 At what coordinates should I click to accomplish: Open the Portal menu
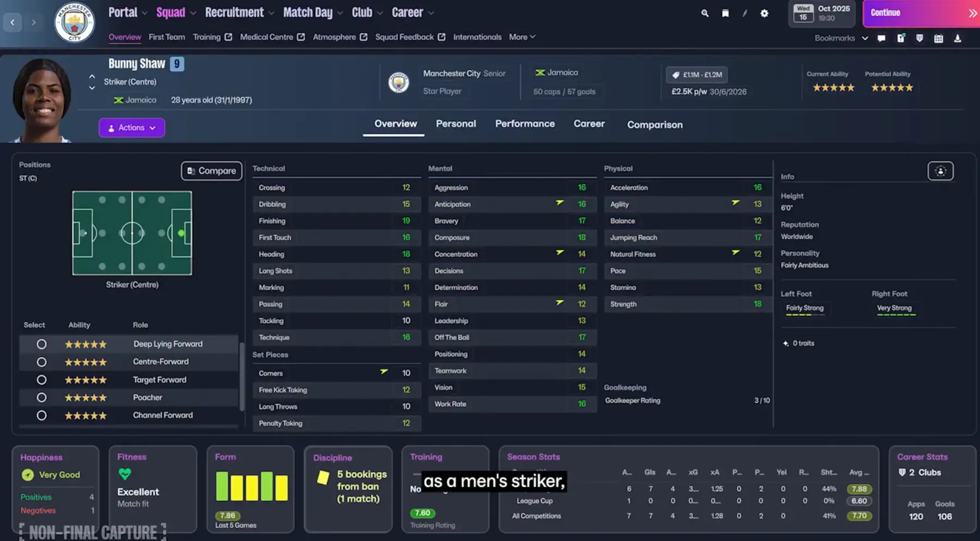[x=127, y=13]
